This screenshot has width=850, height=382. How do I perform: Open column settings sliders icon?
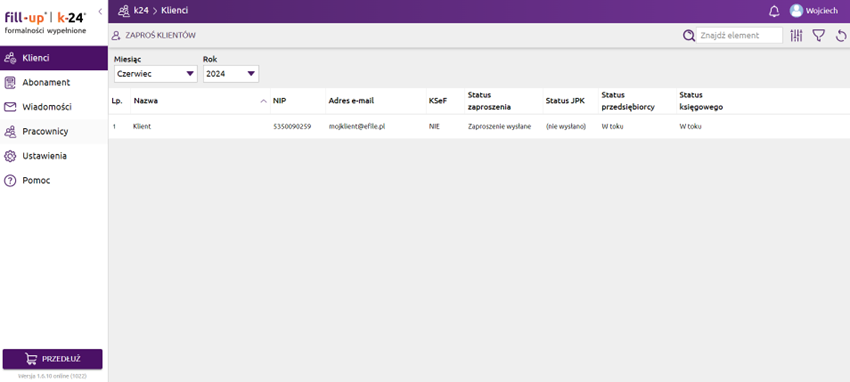click(796, 36)
